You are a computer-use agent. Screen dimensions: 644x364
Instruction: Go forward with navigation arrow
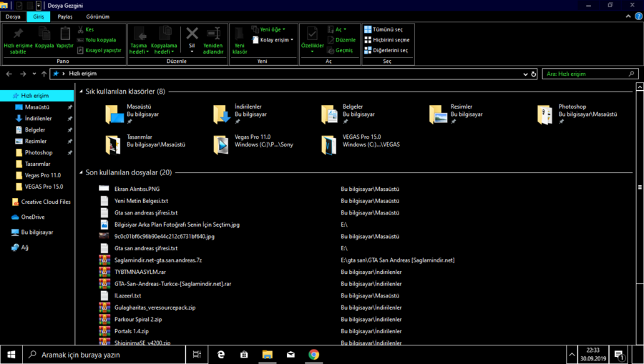click(23, 74)
